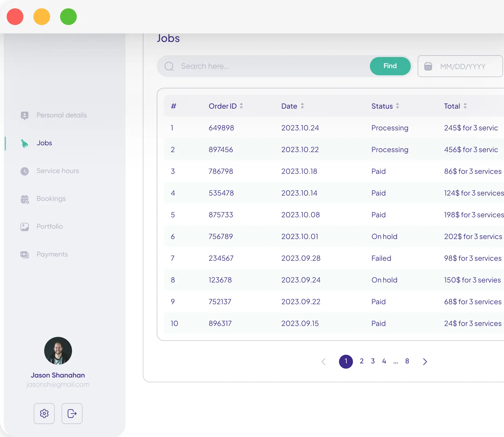The image size is (504, 437).
Task: Sort the Total column
Action: (465, 106)
